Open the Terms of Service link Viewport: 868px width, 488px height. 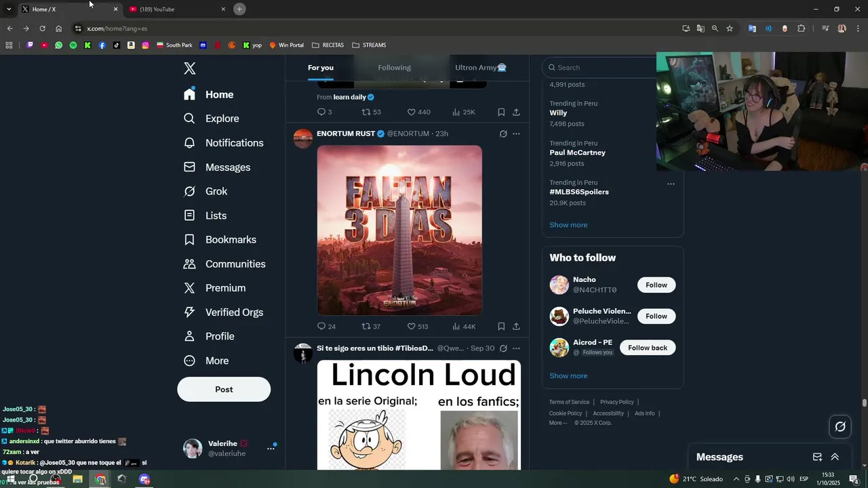(569, 402)
